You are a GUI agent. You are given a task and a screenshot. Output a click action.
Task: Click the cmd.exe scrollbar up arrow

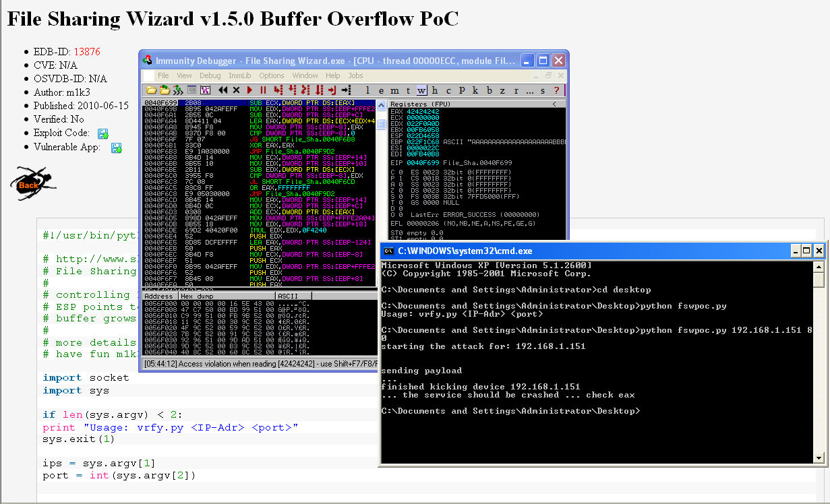coord(819,267)
